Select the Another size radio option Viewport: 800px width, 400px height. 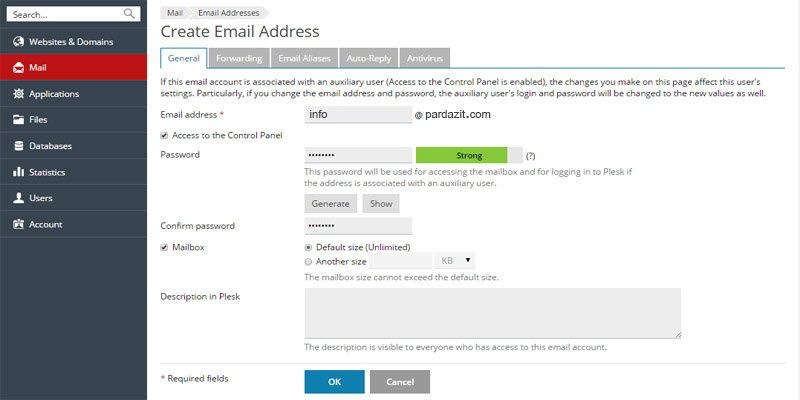(308, 261)
